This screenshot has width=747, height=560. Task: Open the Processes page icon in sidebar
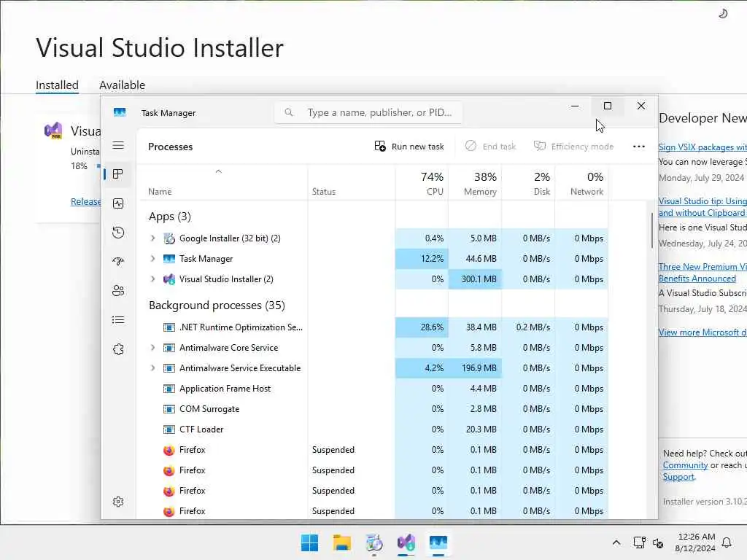tap(118, 174)
